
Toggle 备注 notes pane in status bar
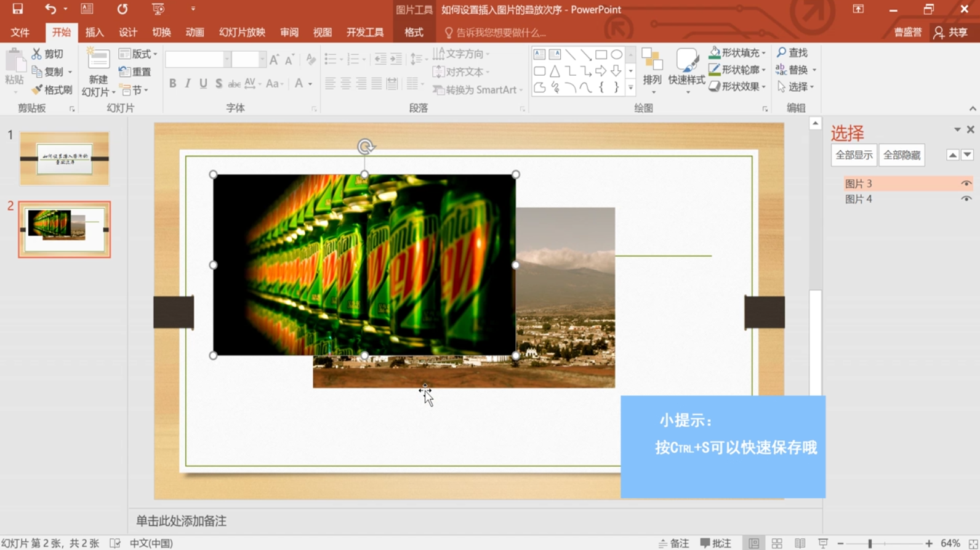coord(674,543)
